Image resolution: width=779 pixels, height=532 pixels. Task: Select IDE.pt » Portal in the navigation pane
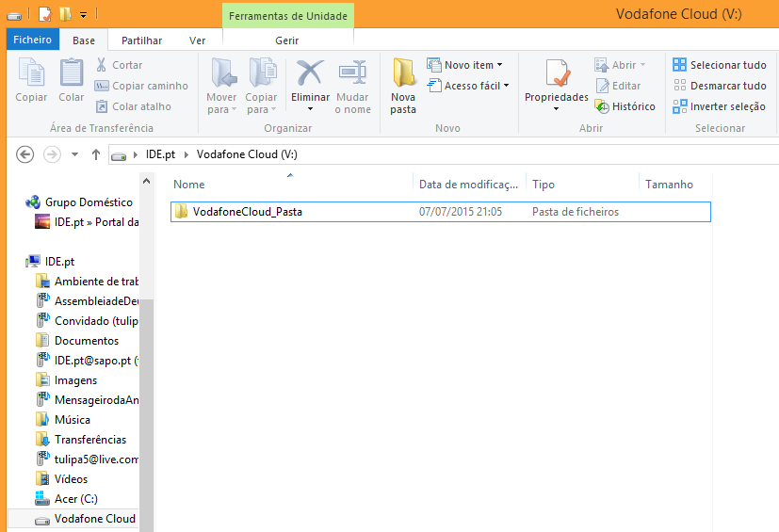87,222
